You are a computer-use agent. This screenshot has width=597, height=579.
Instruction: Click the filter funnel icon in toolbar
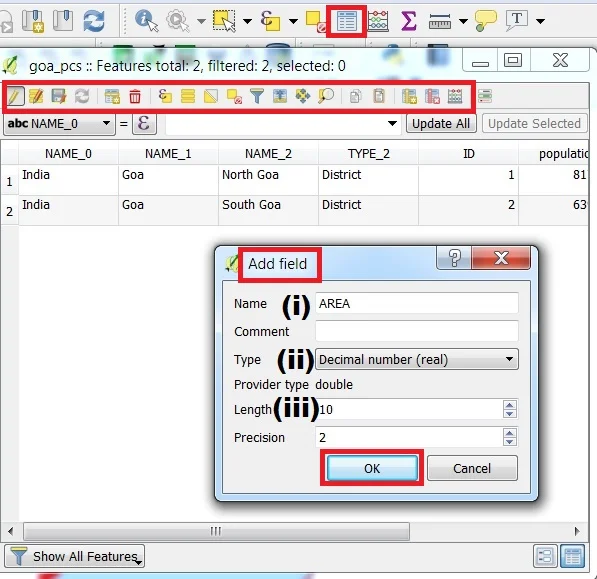tap(257, 96)
